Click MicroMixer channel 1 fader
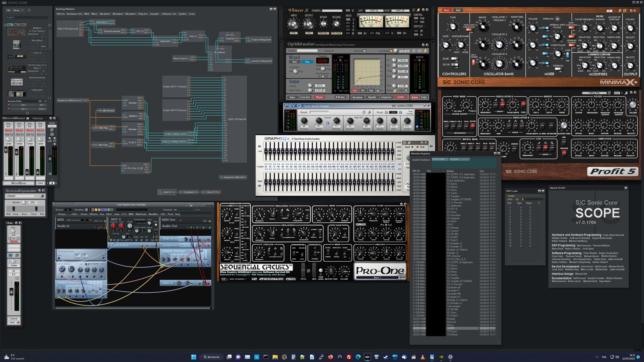The width and height of the screenshot is (644, 362). pyautogui.click(x=6, y=150)
